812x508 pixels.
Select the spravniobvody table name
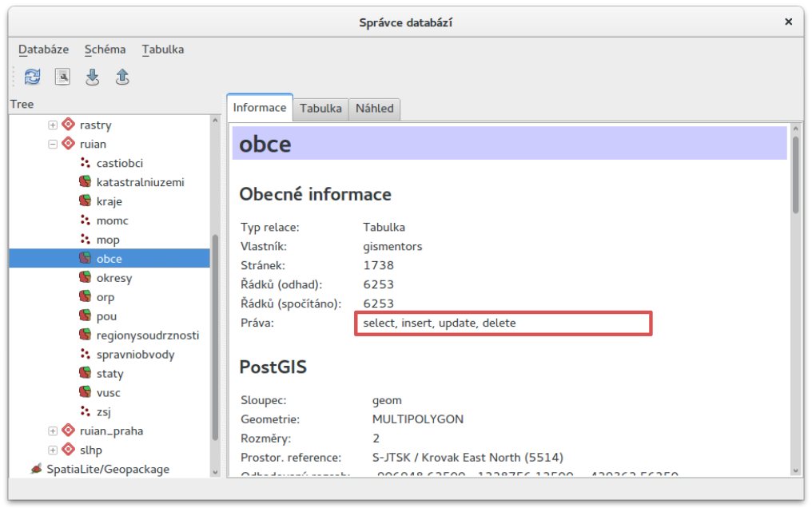(x=136, y=355)
